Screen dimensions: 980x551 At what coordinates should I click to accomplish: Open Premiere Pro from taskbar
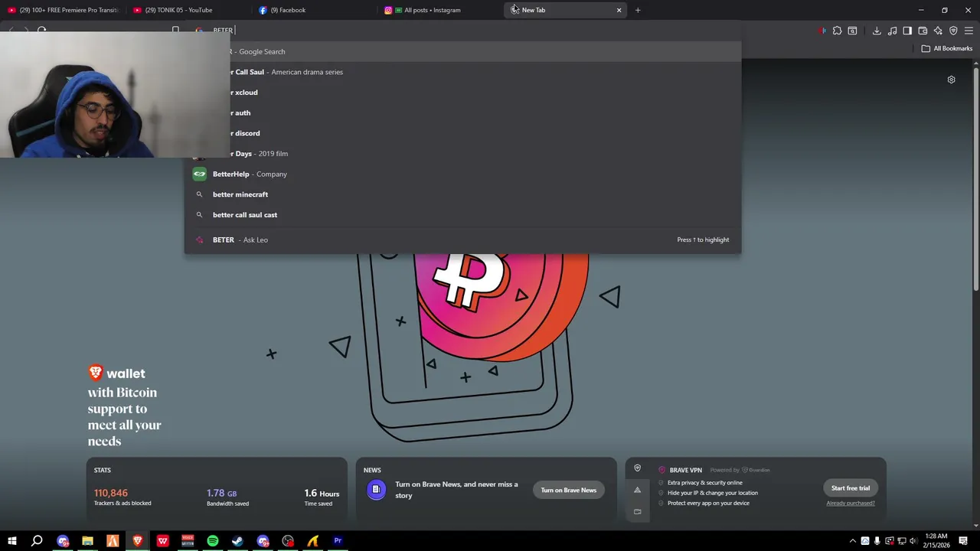(338, 541)
